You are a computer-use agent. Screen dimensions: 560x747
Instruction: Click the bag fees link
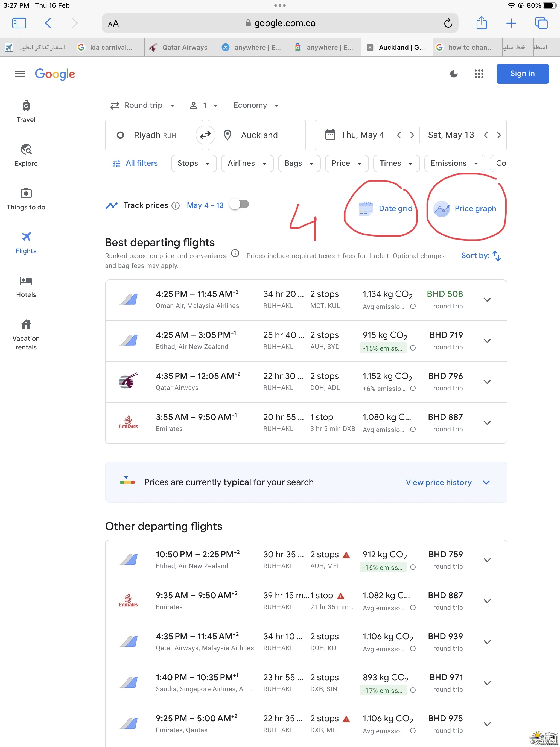[x=131, y=266]
